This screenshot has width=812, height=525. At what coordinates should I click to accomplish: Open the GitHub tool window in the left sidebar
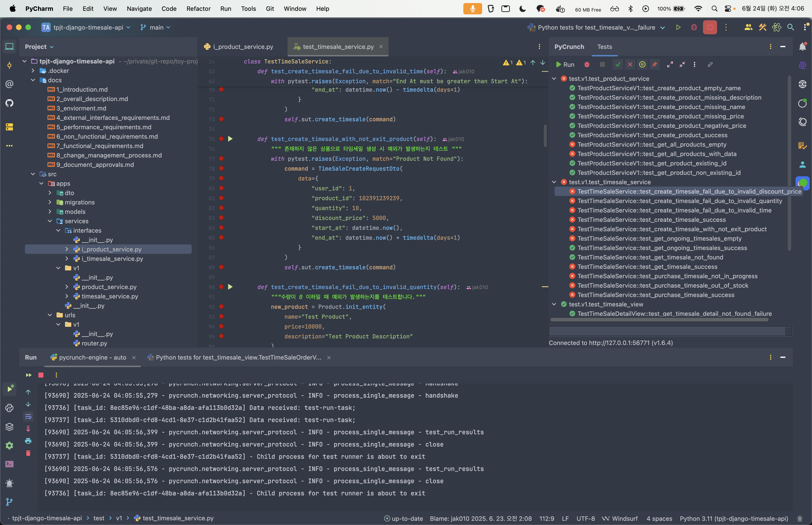click(x=10, y=103)
